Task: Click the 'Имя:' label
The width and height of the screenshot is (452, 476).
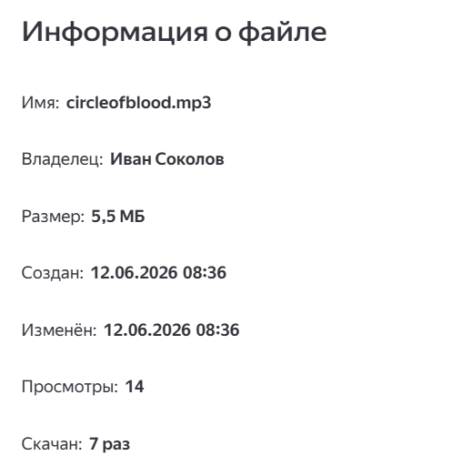Action: 40,103
